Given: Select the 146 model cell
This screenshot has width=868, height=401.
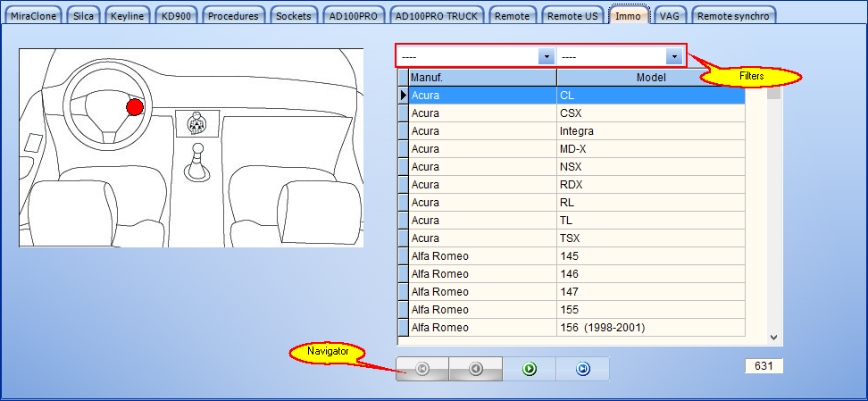Looking at the screenshot, I should [651, 274].
